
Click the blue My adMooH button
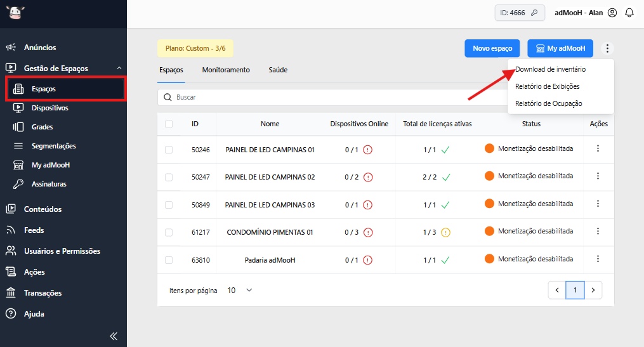(x=560, y=48)
